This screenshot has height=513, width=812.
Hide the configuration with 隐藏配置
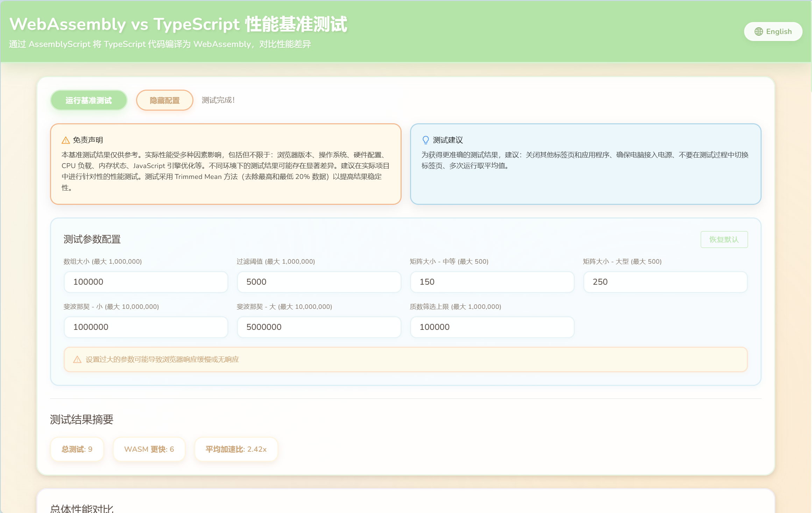coord(164,100)
